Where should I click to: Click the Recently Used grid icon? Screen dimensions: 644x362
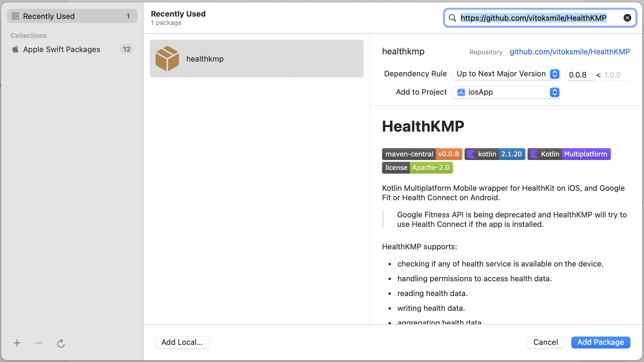click(x=15, y=16)
